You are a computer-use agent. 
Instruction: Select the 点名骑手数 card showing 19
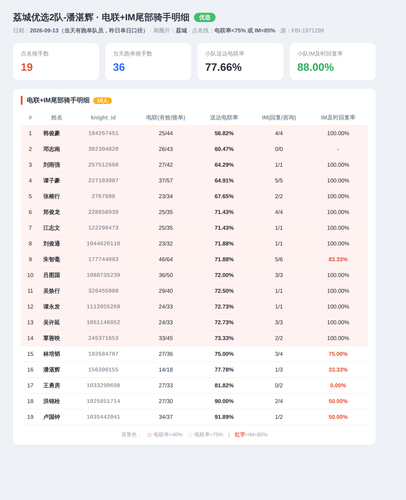coord(56,61)
